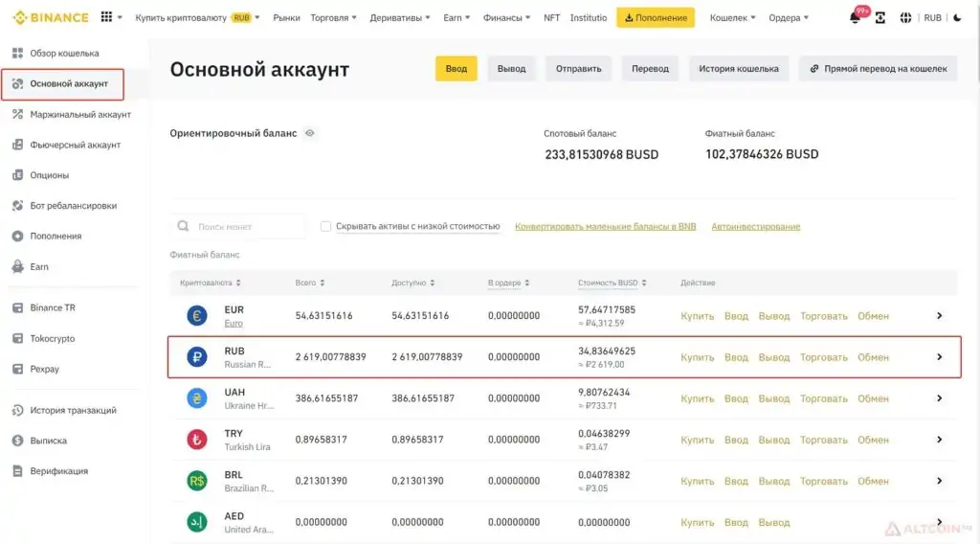The height and width of the screenshot is (544, 980).
Task: Click the AED coin icon
Action: [x=197, y=522]
